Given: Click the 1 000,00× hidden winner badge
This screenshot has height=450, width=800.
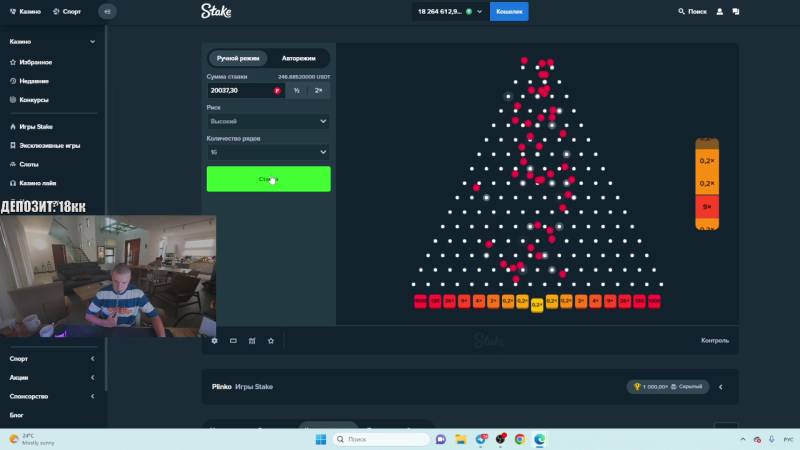Looking at the screenshot, I should (x=668, y=387).
